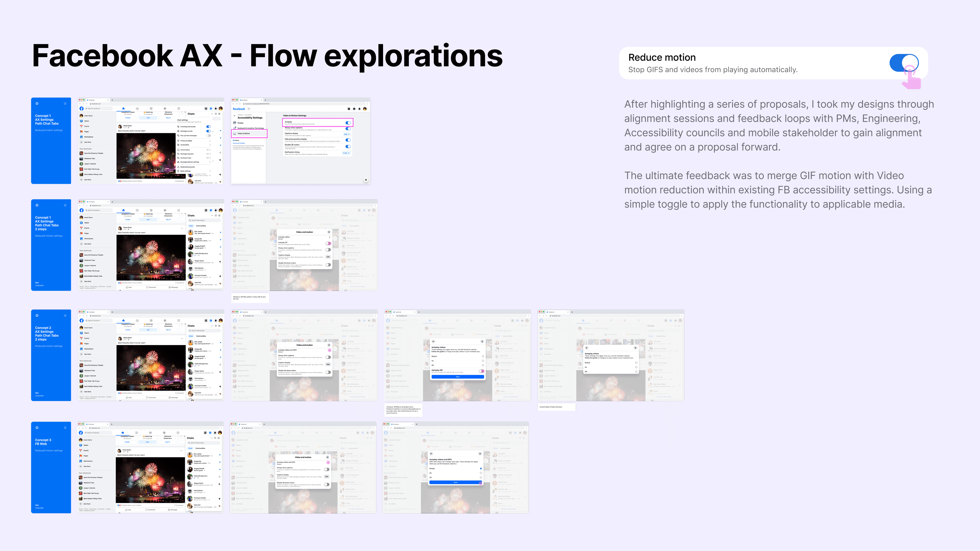
Task: Turn off Hide photosensitive display toggle
Action: coord(348,140)
